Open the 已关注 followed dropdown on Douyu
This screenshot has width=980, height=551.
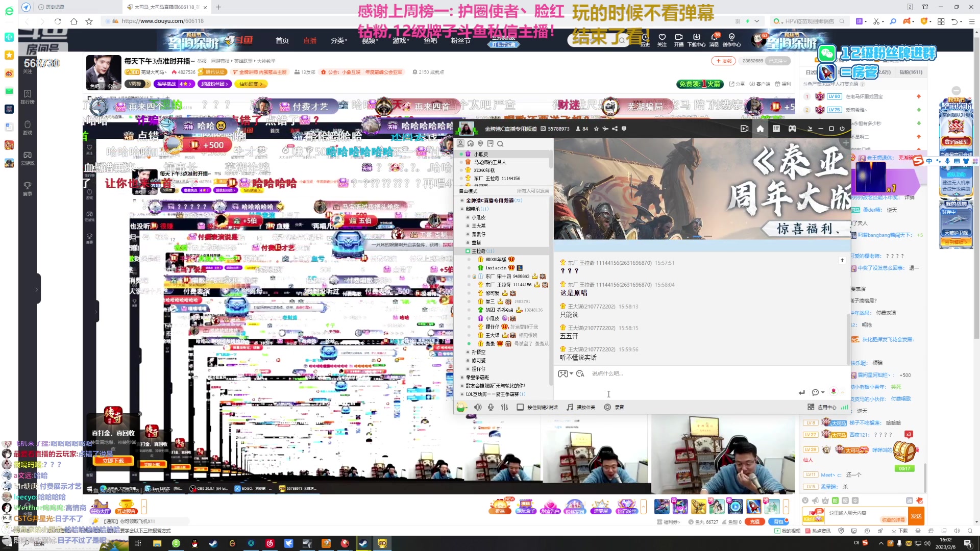tap(778, 61)
